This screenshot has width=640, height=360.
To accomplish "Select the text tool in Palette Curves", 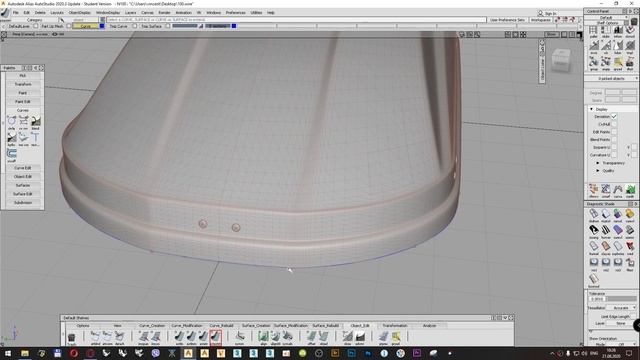I will click(36, 138).
